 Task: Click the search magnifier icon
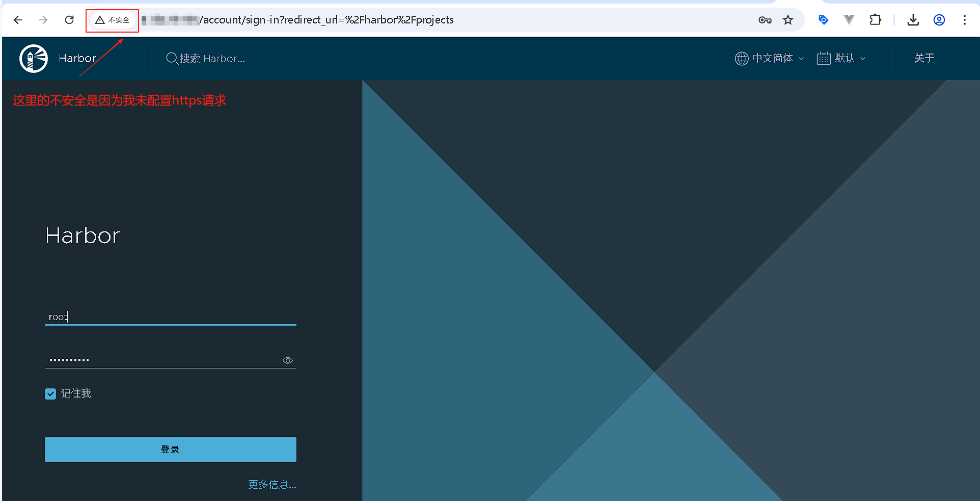(x=172, y=59)
